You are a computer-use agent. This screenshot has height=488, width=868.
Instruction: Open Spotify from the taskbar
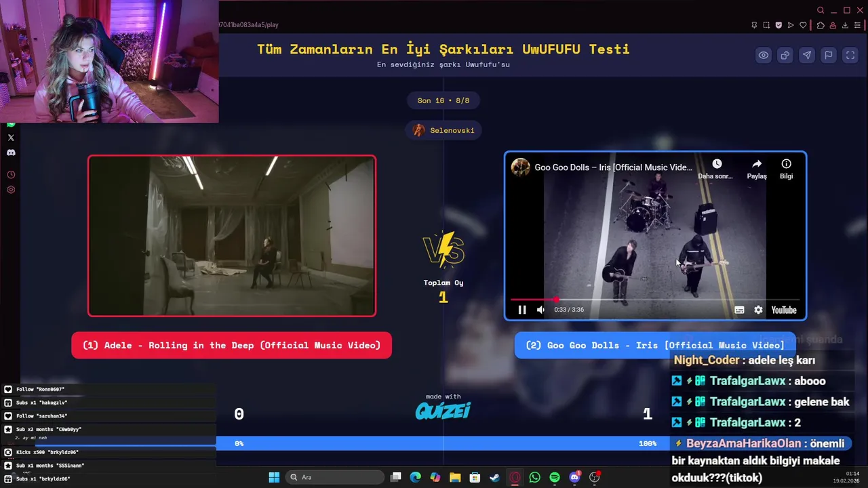coord(555,477)
